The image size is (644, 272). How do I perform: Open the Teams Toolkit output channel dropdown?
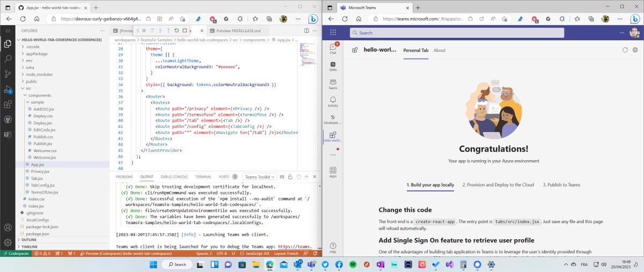click(260, 177)
